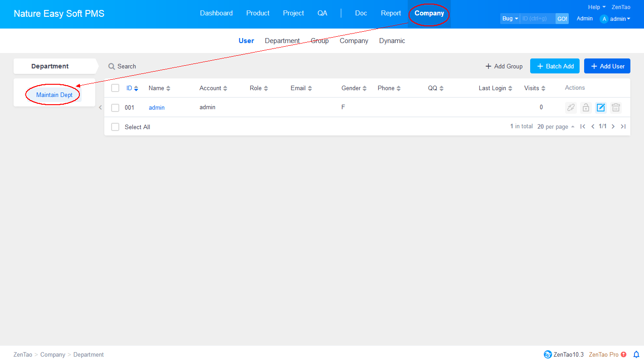Open the 20 per page selector
Screen dimensions: 644x363
pos(556,127)
